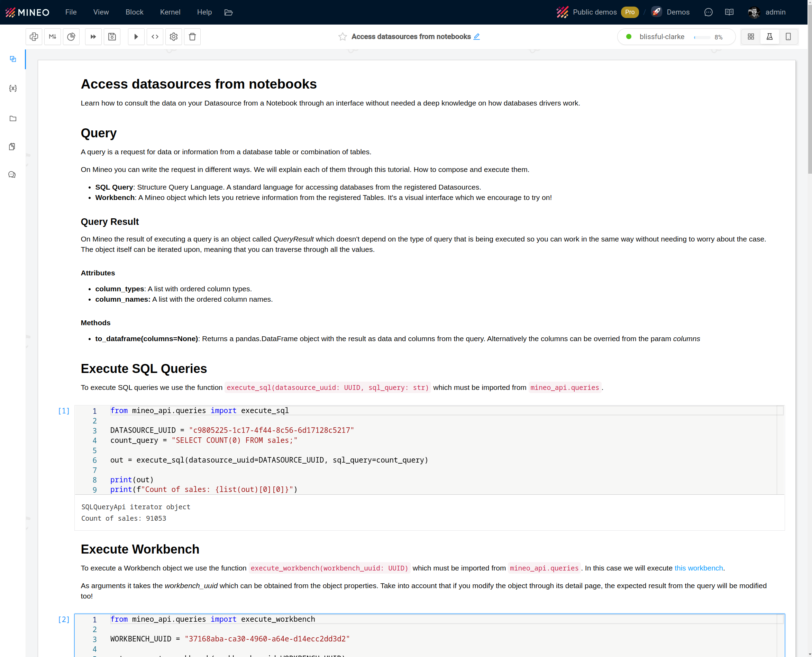Run the current block
This screenshot has width=812, height=657.
tap(136, 37)
